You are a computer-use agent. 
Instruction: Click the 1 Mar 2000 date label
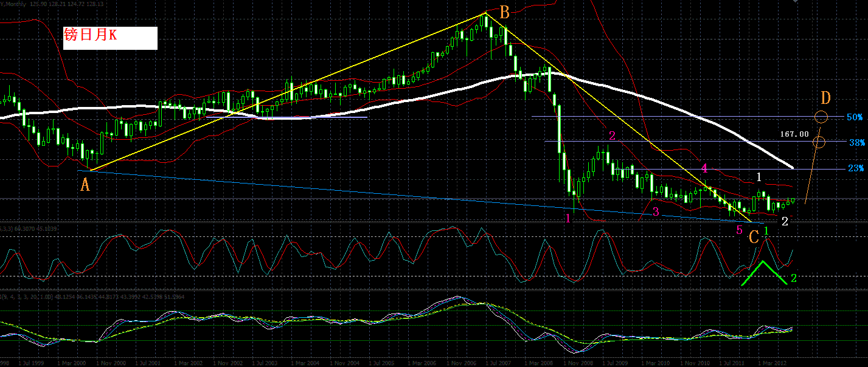[x=71, y=363]
